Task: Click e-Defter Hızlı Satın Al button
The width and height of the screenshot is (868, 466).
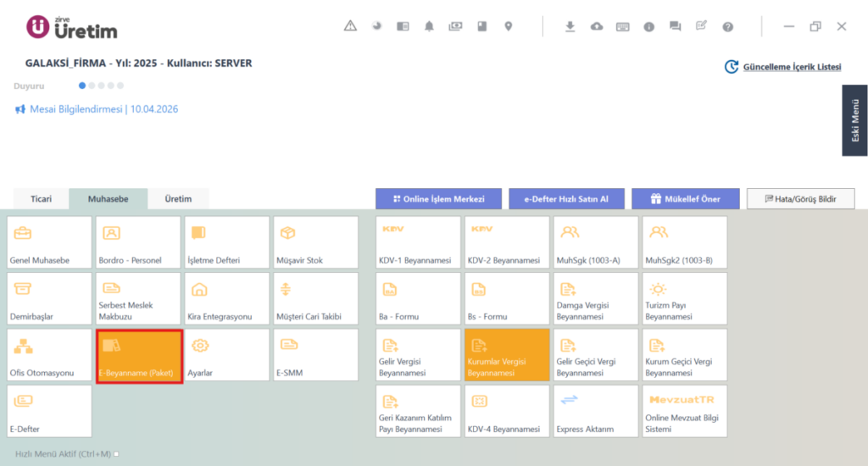Action: click(x=566, y=199)
